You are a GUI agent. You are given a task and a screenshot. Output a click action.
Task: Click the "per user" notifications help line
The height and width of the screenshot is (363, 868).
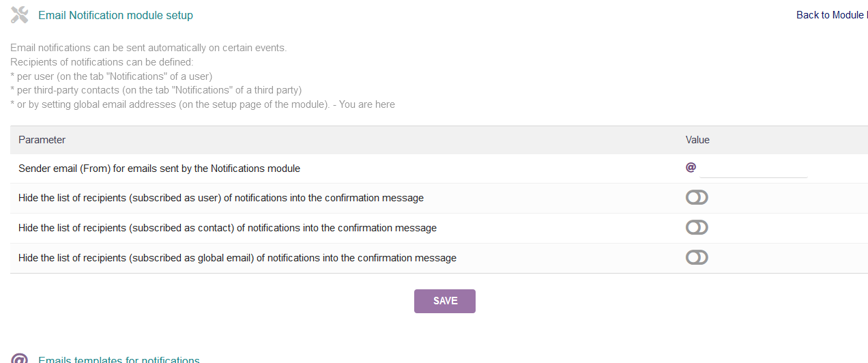click(x=111, y=76)
